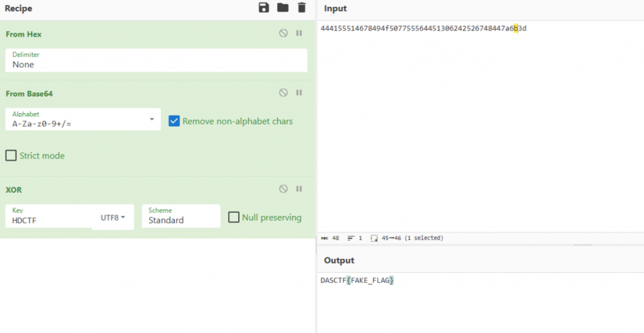This screenshot has width=644, height=333.
Task: Tick the Null preserving checkbox
Action: (234, 217)
